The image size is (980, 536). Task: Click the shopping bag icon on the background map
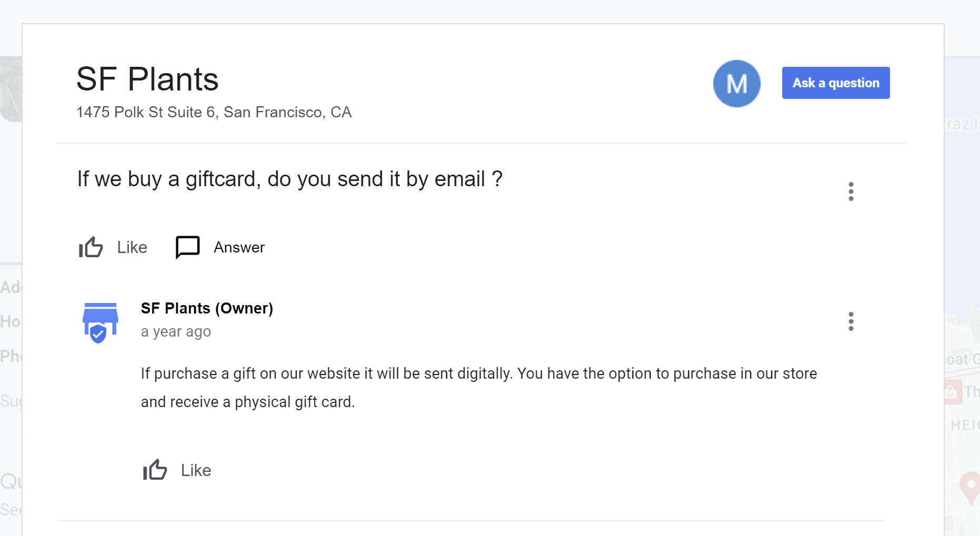coord(951,392)
